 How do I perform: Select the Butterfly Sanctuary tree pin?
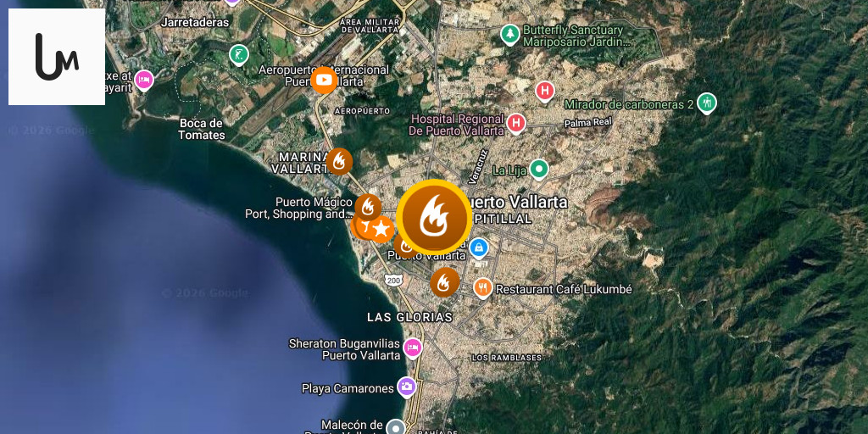[x=509, y=34]
